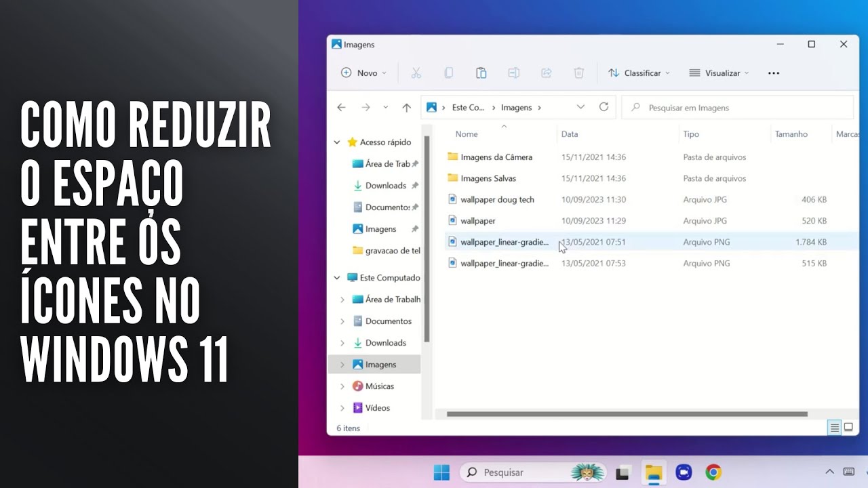Click the 406 KB size cell

point(814,200)
